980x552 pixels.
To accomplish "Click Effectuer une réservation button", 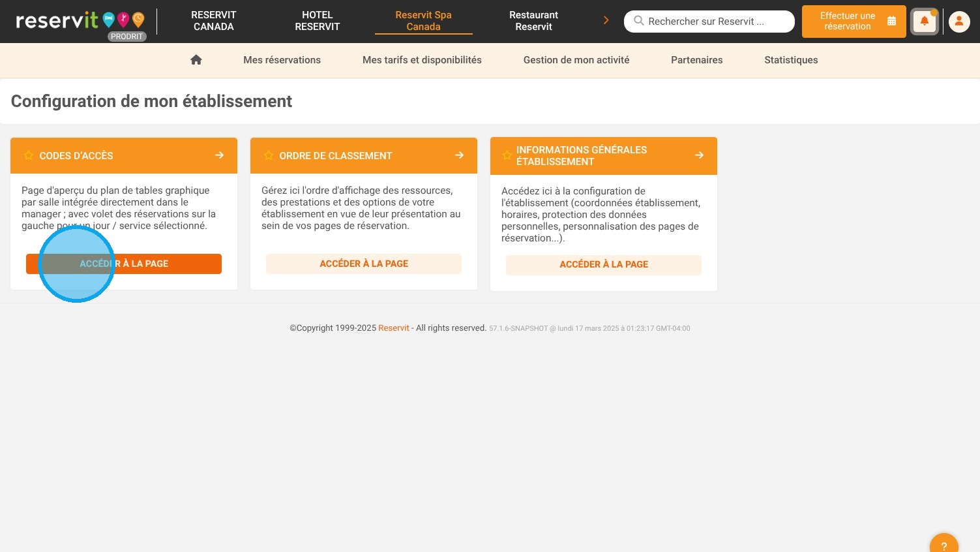I will [854, 22].
